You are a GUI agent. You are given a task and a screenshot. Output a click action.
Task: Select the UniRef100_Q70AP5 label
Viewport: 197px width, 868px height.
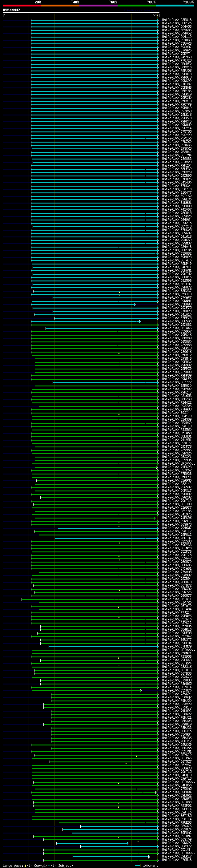pyautogui.click(x=177, y=50)
